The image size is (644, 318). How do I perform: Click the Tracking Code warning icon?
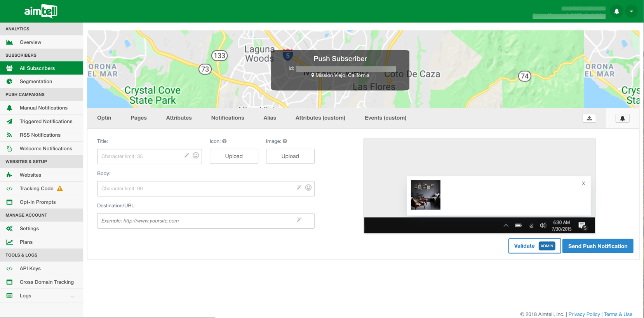[60, 188]
